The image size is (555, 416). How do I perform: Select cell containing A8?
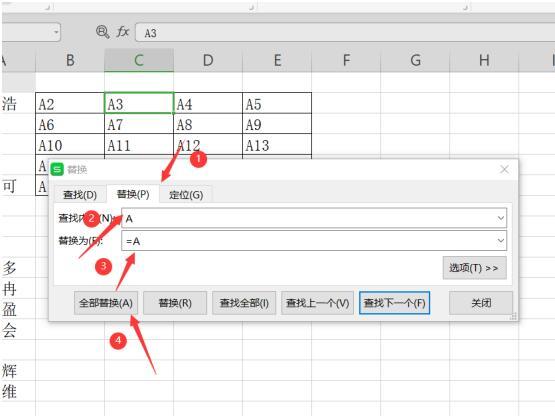point(208,124)
